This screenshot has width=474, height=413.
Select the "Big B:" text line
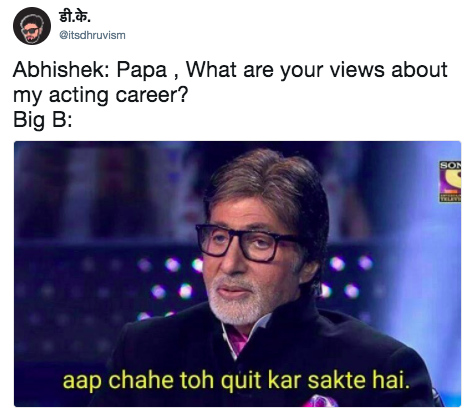42,119
